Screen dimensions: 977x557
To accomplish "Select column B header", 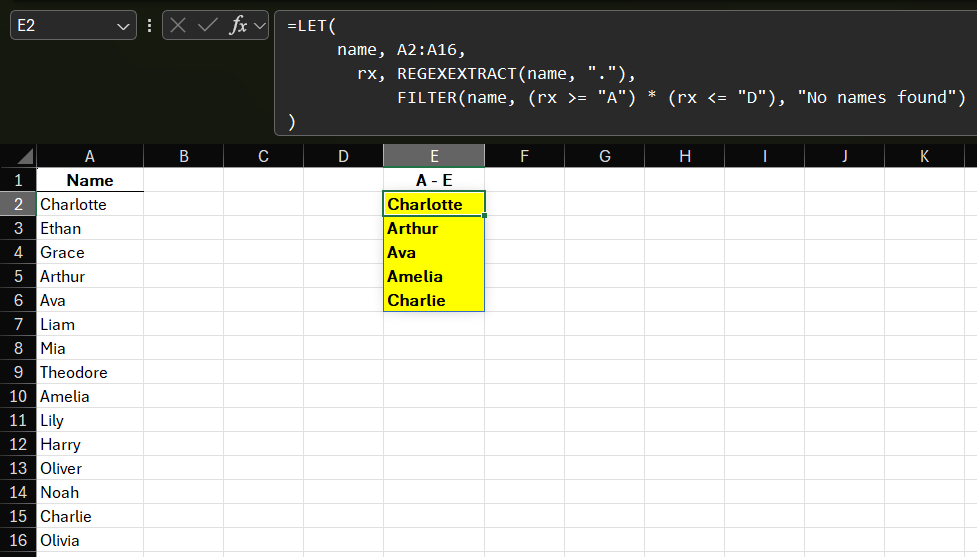I will (183, 156).
